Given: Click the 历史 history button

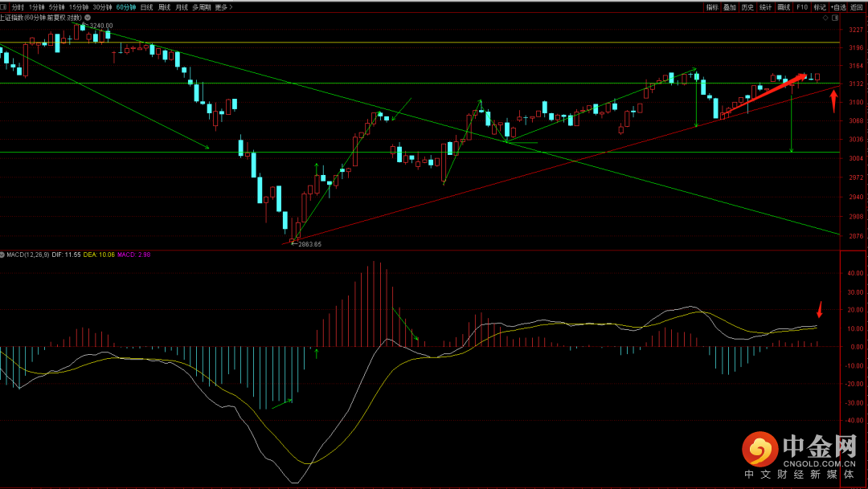Looking at the screenshot, I should tap(748, 7).
